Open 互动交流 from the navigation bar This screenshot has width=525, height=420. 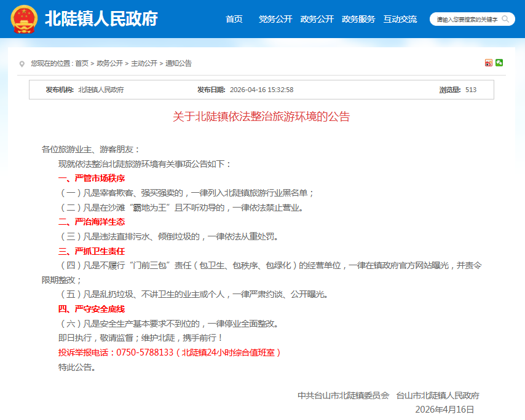pyautogui.click(x=400, y=19)
